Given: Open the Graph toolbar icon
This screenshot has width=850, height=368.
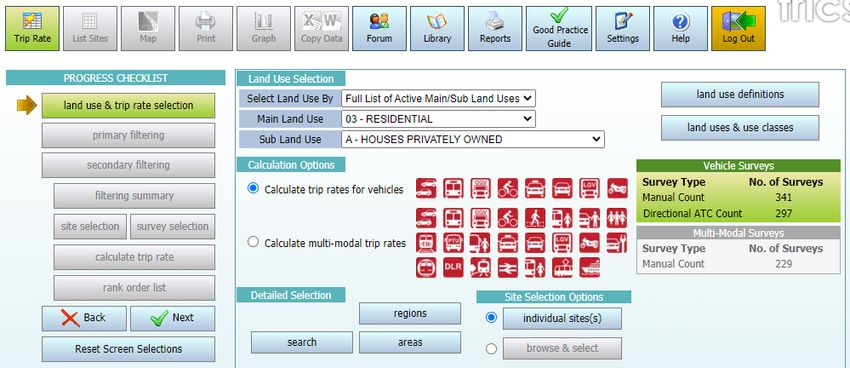Looking at the screenshot, I should pos(263,29).
